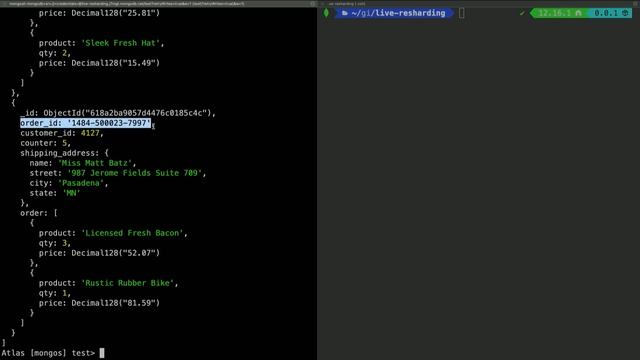640x360 pixels.
Task: Click qty: 3 line
Action: pyautogui.click(x=54, y=243)
